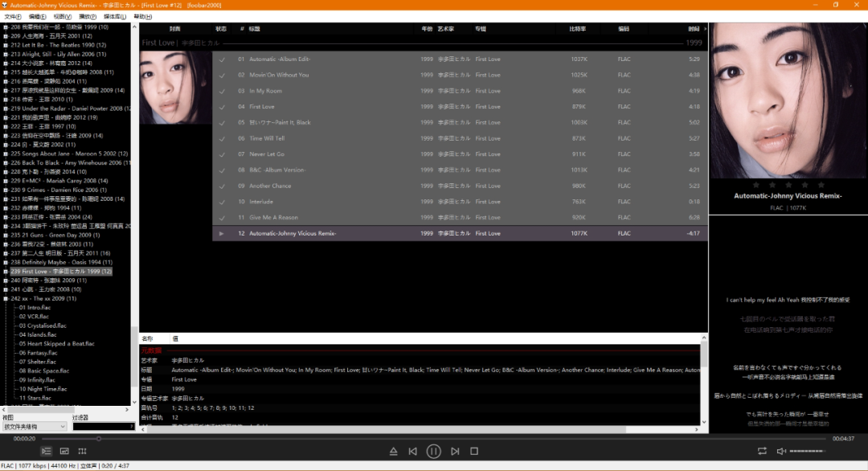Sort playlist by the 编码 column header
This screenshot has height=471, width=868.
624,29
